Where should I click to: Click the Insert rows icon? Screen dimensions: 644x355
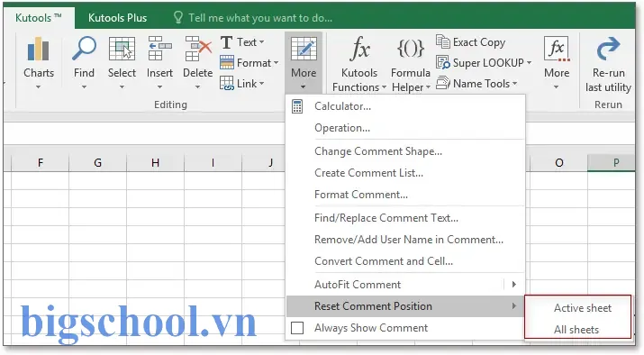point(159,48)
